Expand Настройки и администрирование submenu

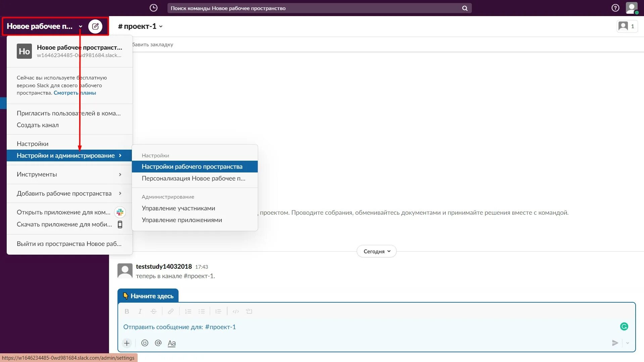[x=69, y=155]
